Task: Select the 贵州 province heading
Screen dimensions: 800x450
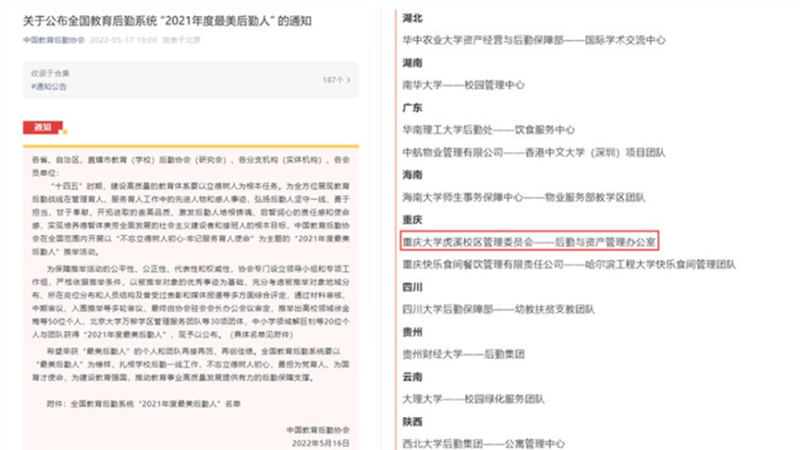Action: tap(412, 332)
